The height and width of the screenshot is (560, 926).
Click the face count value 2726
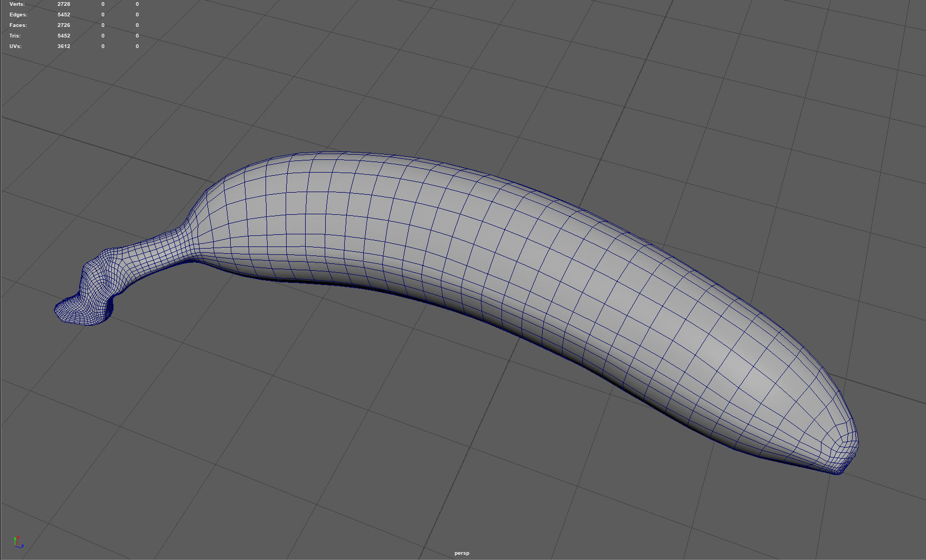[x=64, y=25]
